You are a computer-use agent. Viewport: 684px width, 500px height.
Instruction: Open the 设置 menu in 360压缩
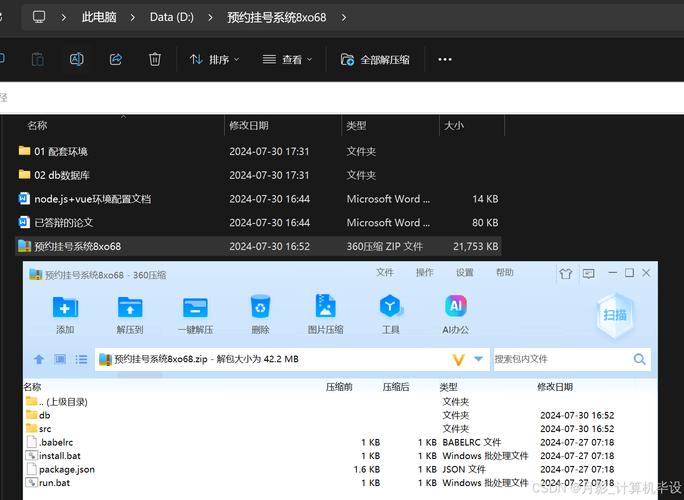click(465, 273)
